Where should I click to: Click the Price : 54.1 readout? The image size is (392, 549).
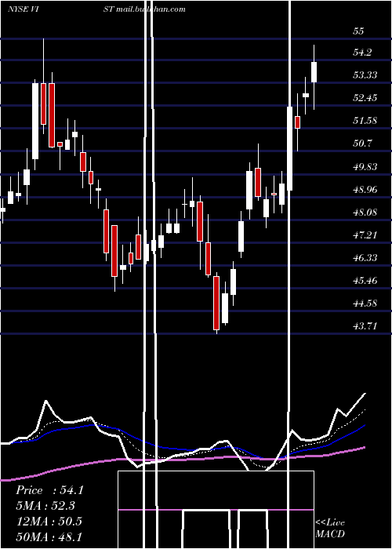[49, 490]
